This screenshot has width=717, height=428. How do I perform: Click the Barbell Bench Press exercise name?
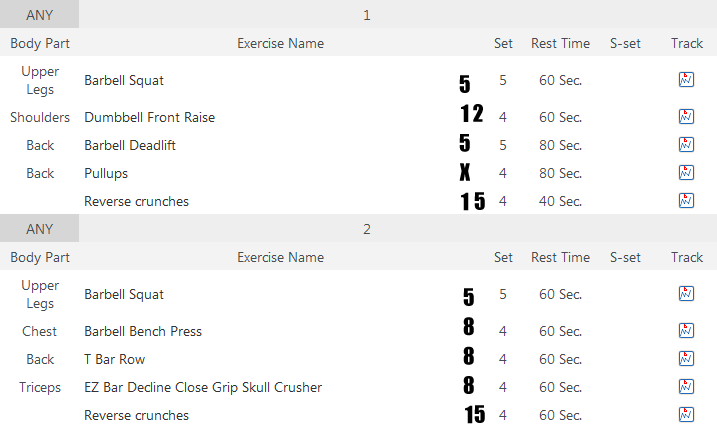tap(143, 331)
